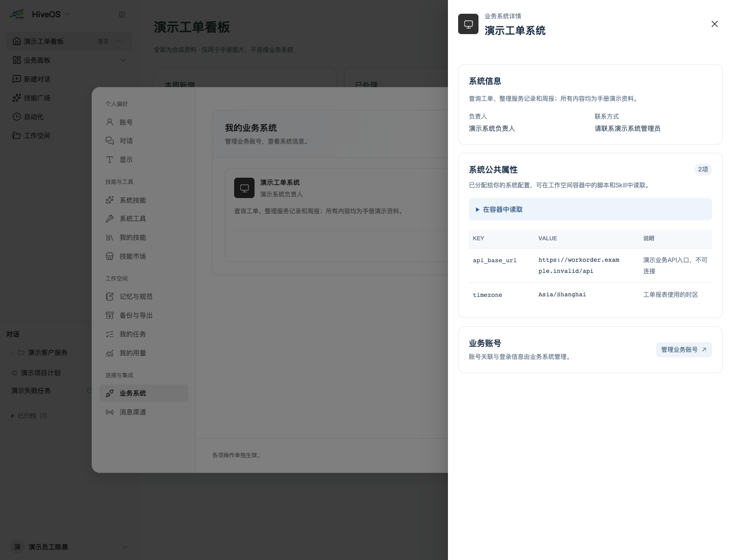Viewport: 733px width, 560px height.
Task: Open 对话 settings section
Action: pos(144,141)
